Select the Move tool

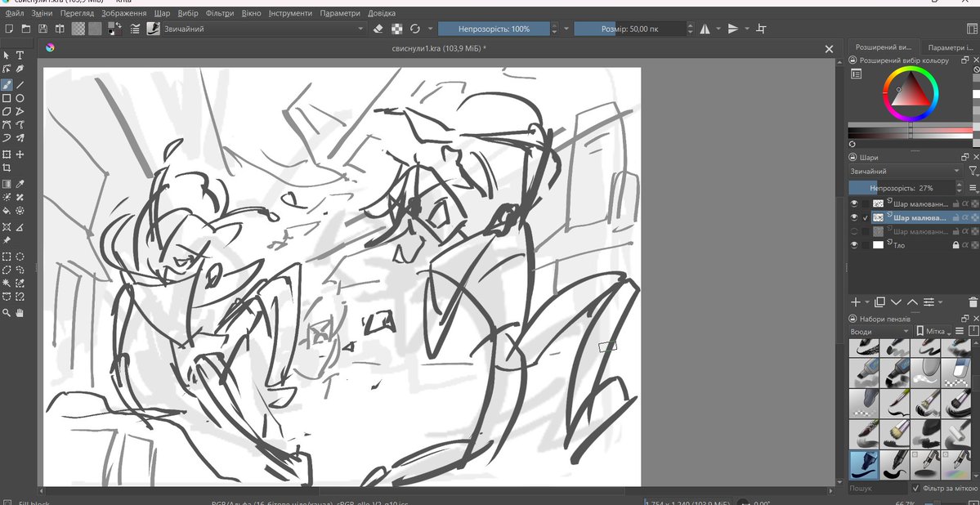(x=20, y=154)
